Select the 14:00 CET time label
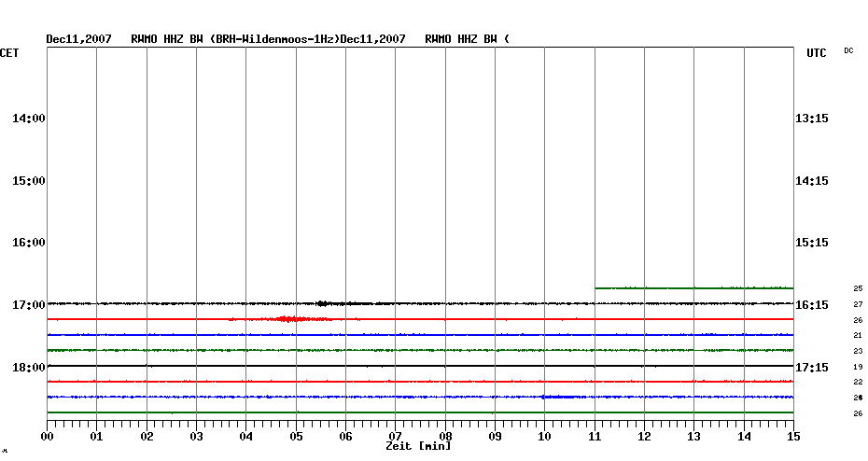 click(29, 118)
